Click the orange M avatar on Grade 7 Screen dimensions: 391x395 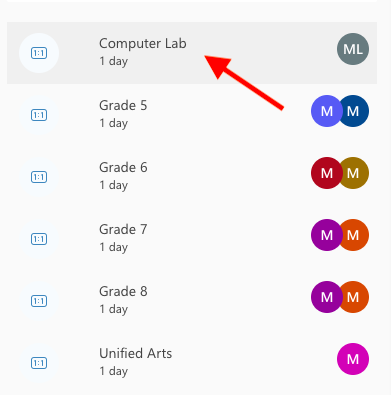pos(354,235)
